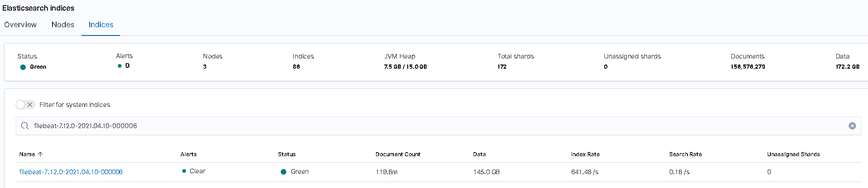
Task: Toggle Filter for system indices switch
Action: 25,105
